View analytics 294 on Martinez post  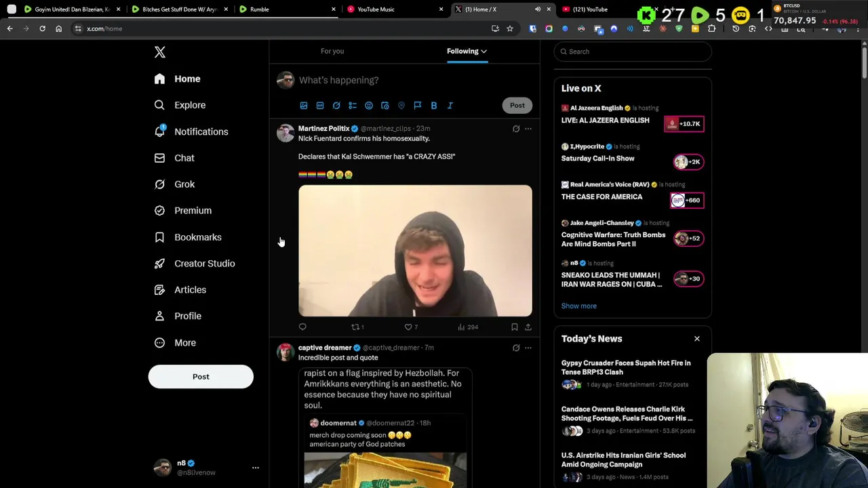point(468,327)
